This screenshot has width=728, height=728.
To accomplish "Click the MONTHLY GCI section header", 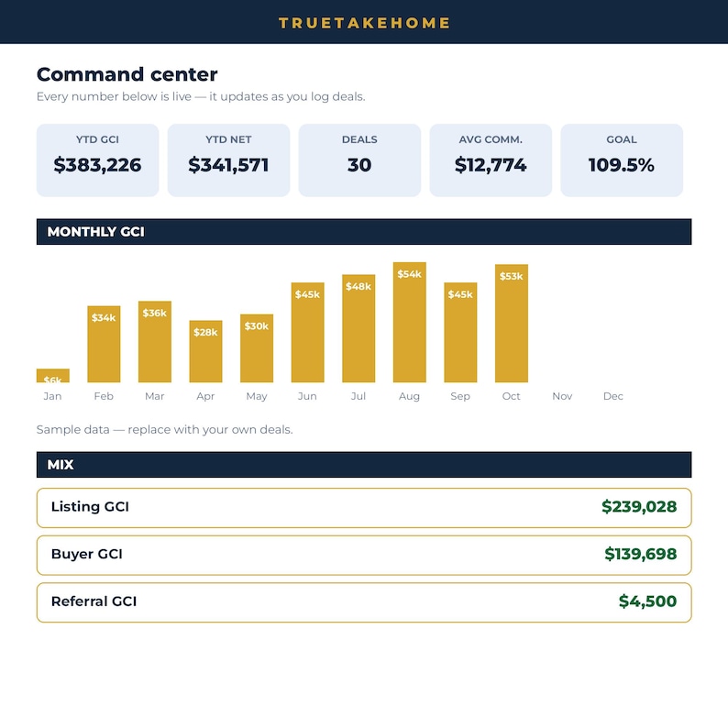I will [x=364, y=232].
